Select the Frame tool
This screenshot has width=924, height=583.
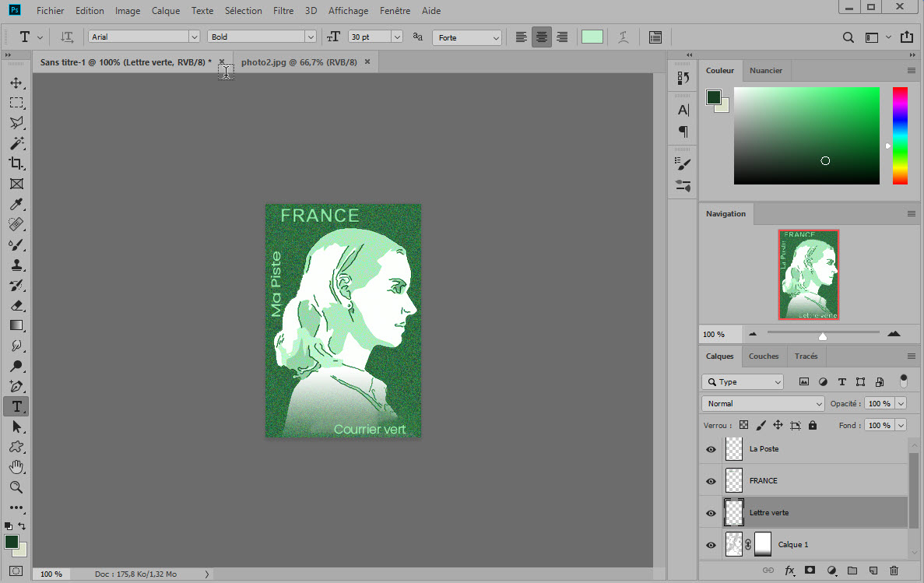pyautogui.click(x=16, y=184)
